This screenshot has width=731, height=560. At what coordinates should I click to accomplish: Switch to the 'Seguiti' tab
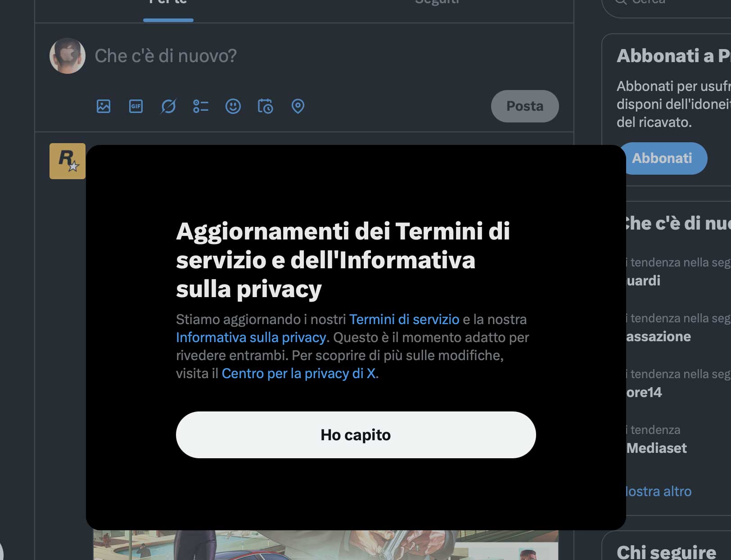click(437, 4)
